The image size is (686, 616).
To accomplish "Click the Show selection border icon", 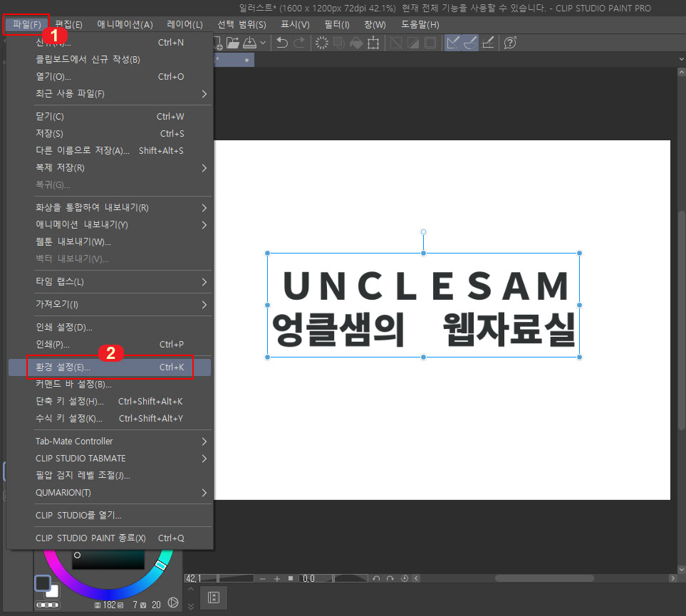I will click(x=430, y=43).
